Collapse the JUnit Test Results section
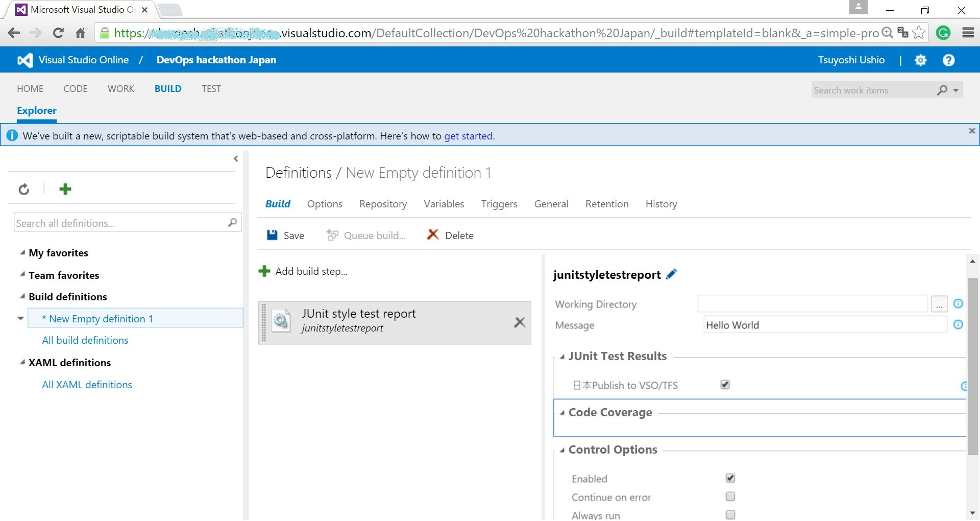Screen dimensions: 980x521 pyautogui.click(x=562, y=357)
